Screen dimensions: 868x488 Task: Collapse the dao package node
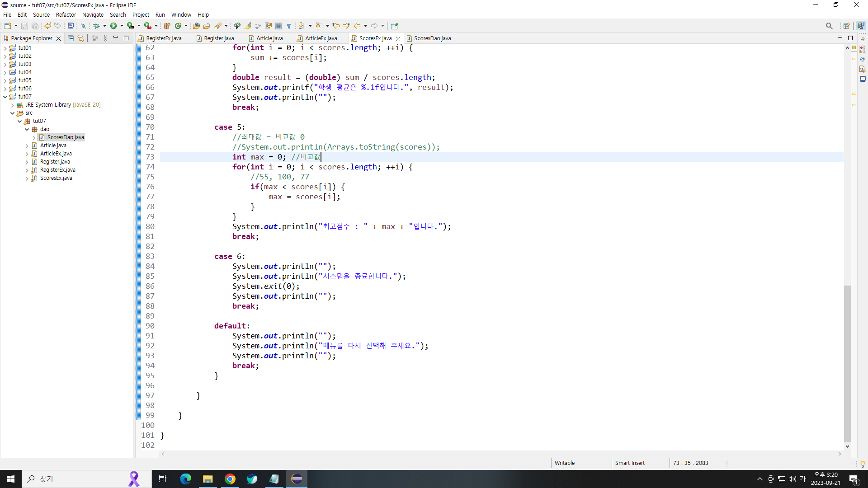(x=27, y=129)
